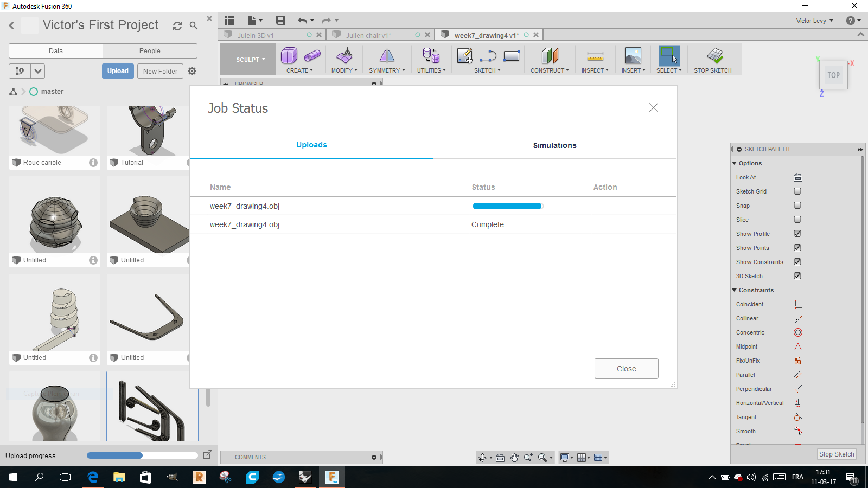Go back from Victor's First Project
The height and width of the screenshot is (488, 868).
(x=11, y=25)
